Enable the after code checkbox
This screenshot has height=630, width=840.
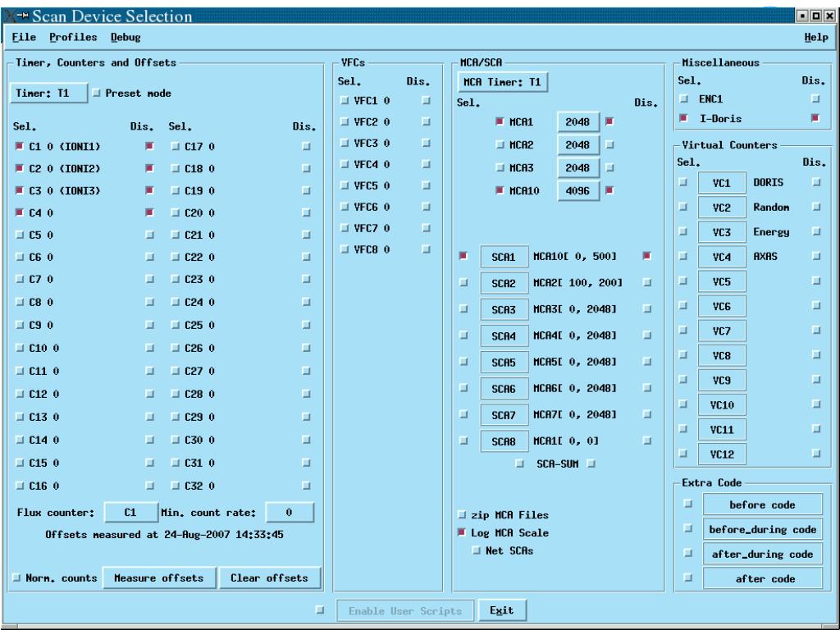[x=688, y=577]
